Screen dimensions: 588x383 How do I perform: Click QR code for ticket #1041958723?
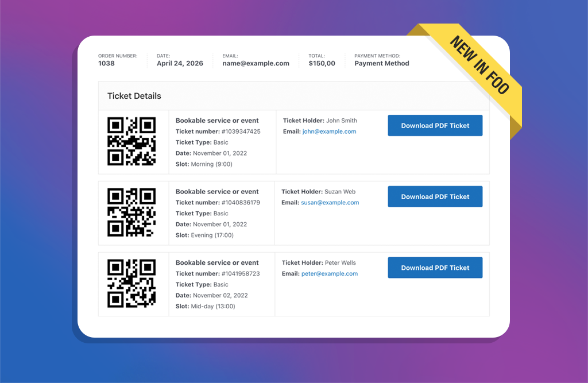tap(131, 284)
